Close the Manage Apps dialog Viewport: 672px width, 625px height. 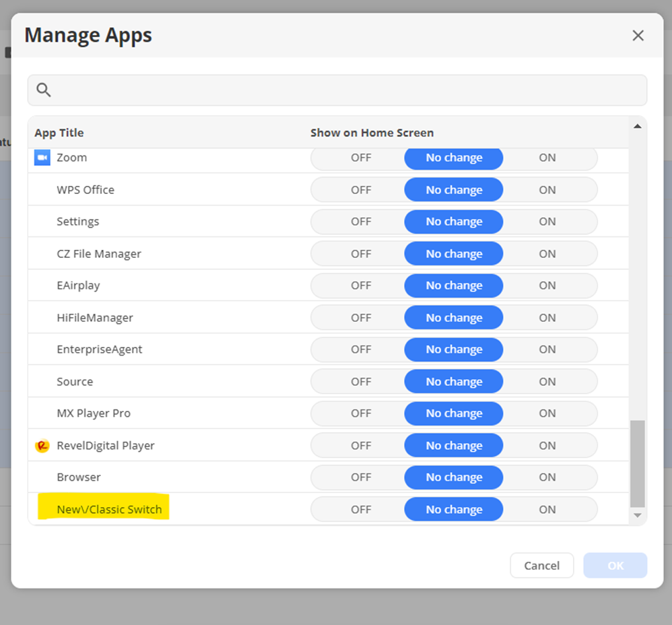pos(638,36)
